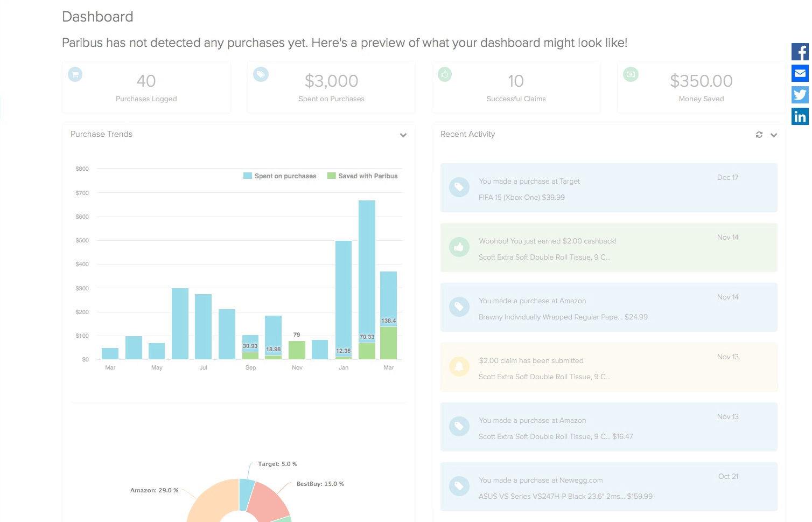Click the green savings bar labeled 138.4
This screenshot has width=812, height=522.
pos(389,343)
